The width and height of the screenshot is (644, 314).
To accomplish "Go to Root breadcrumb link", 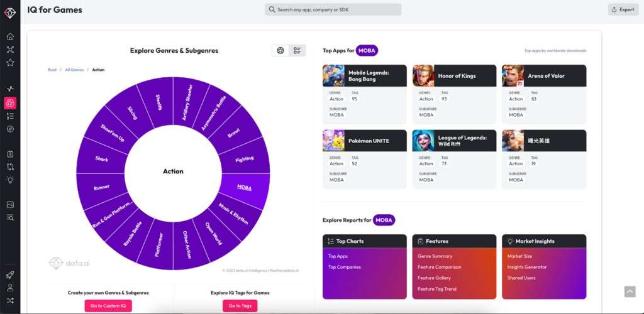I will (x=52, y=70).
